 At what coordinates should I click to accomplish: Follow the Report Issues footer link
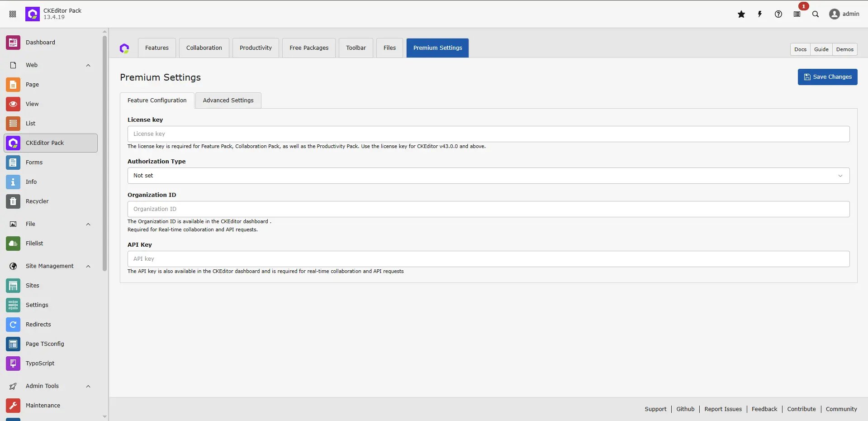(x=723, y=409)
